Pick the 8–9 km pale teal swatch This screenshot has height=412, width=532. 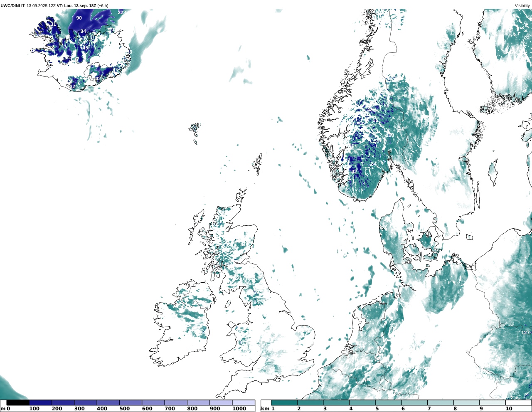466,402
